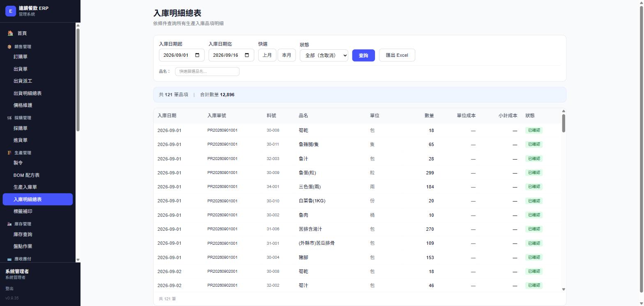
Task: Click the 品名 column header
Action: click(303, 116)
